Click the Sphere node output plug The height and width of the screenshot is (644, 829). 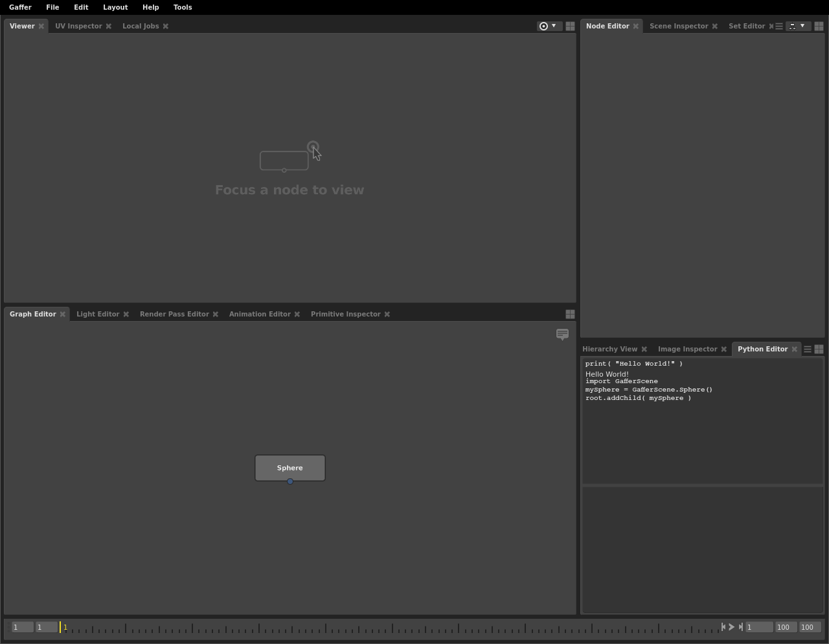click(x=290, y=482)
